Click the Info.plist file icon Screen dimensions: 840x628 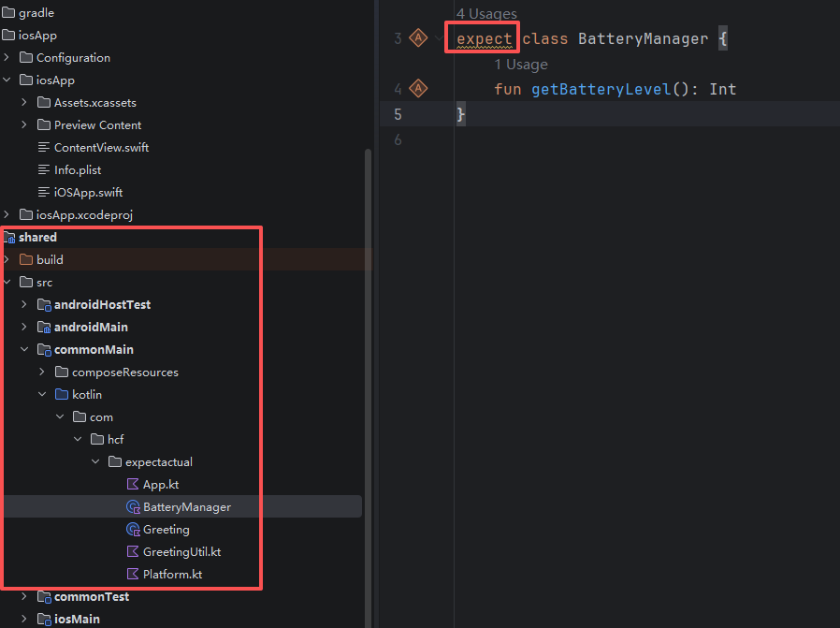tap(44, 169)
